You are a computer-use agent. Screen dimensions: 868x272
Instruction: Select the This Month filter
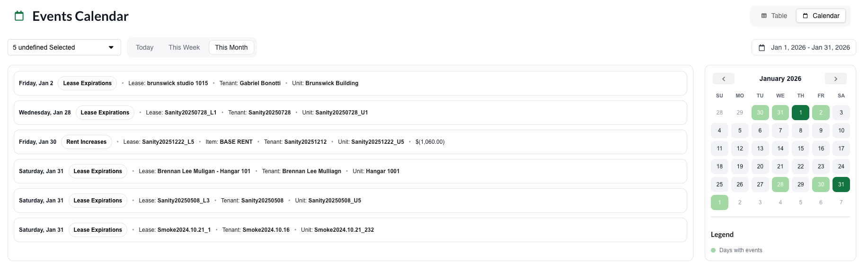click(x=231, y=47)
